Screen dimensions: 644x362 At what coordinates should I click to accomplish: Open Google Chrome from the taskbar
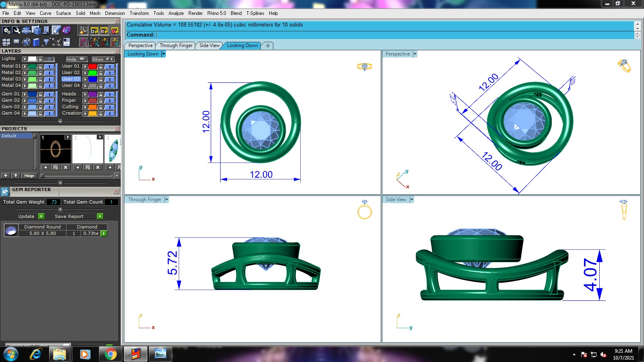110,354
